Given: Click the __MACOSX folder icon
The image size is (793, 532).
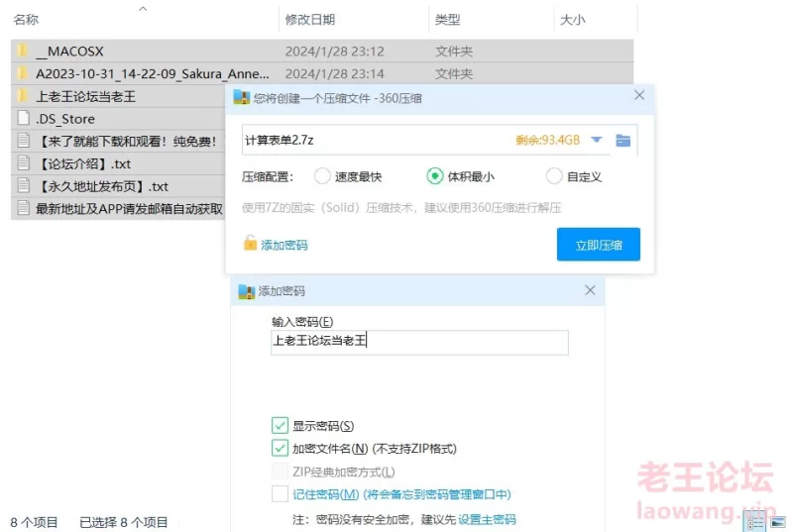Looking at the screenshot, I should (23, 51).
